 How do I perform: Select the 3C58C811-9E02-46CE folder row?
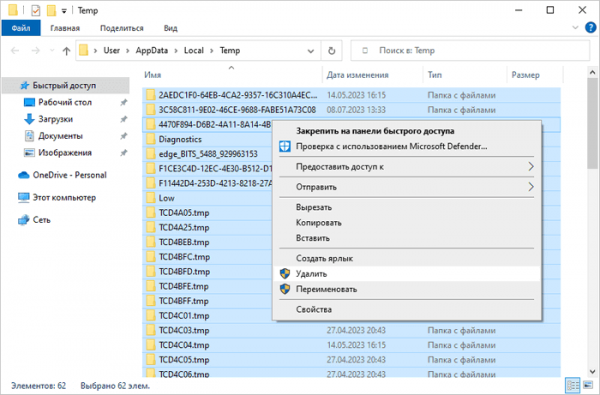pyautogui.click(x=351, y=110)
